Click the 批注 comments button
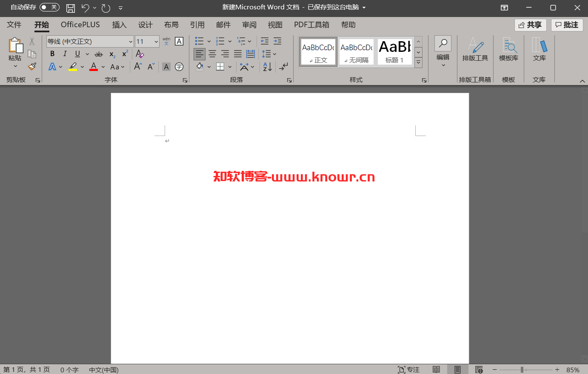Screen dimensions: 588x374 coord(567,25)
